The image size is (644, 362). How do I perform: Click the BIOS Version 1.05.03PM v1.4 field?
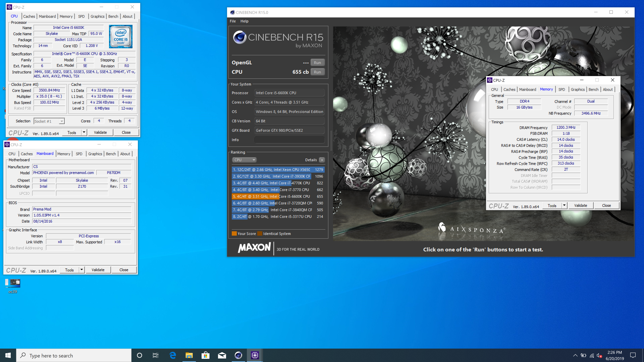tap(82, 215)
